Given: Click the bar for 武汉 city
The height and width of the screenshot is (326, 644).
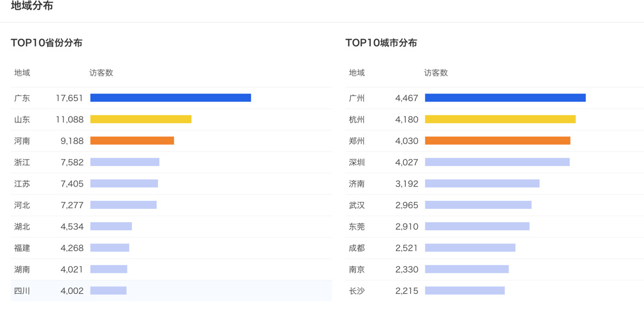Looking at the screenshot, I should [x=478, y=204].
